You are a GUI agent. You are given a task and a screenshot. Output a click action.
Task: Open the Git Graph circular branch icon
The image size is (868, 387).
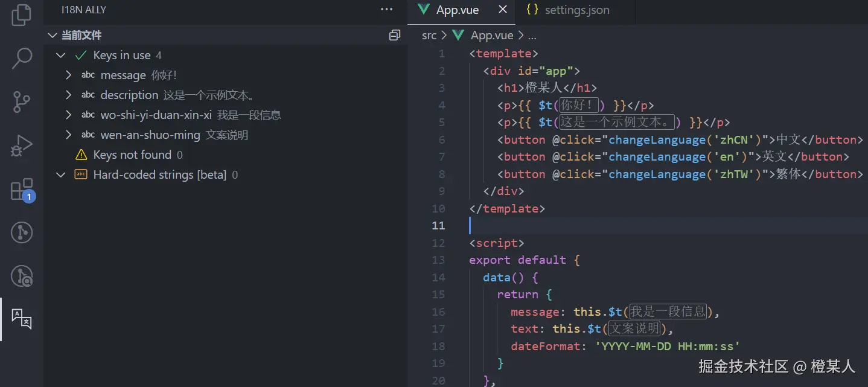(x=22, y=232)
